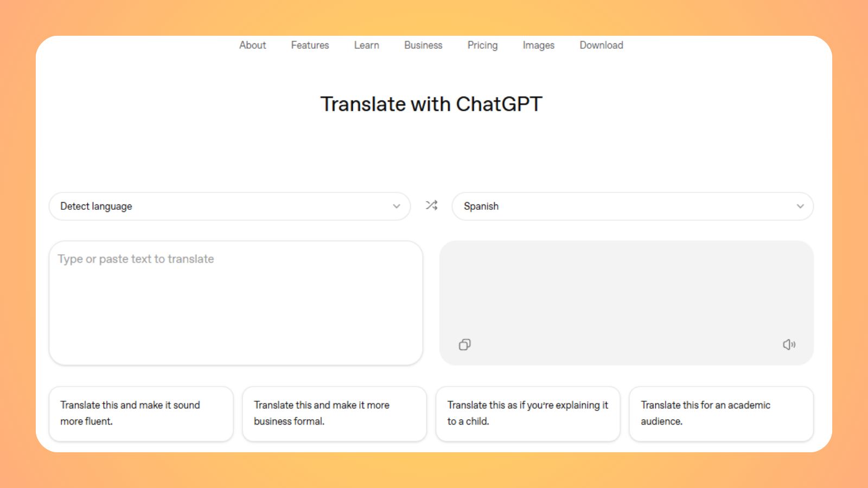
Task: Copy the translated text using copy icon
Action: [465, 345]
